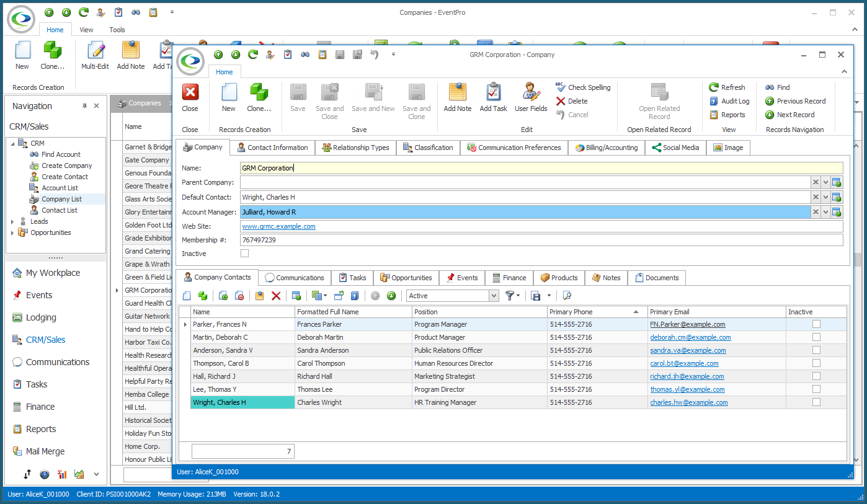Expand the Leads tree node
867x504 pixels.
12,221
